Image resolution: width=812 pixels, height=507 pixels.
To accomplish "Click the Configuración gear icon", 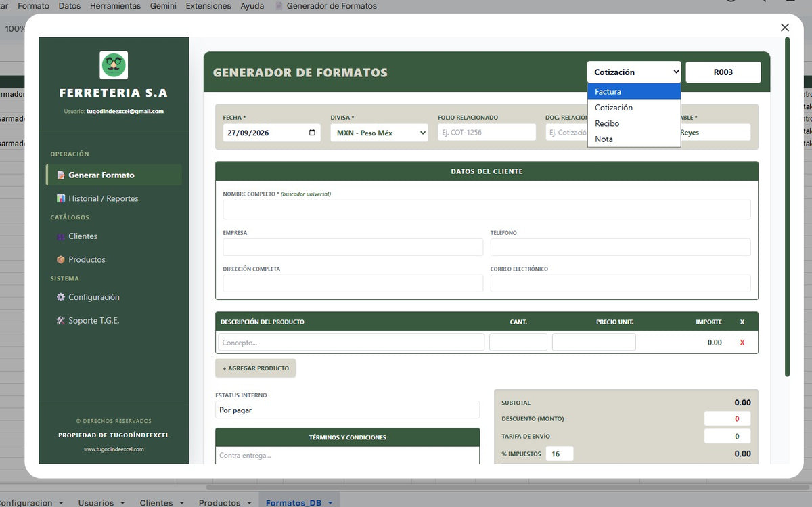I will [x=61, y=297].
